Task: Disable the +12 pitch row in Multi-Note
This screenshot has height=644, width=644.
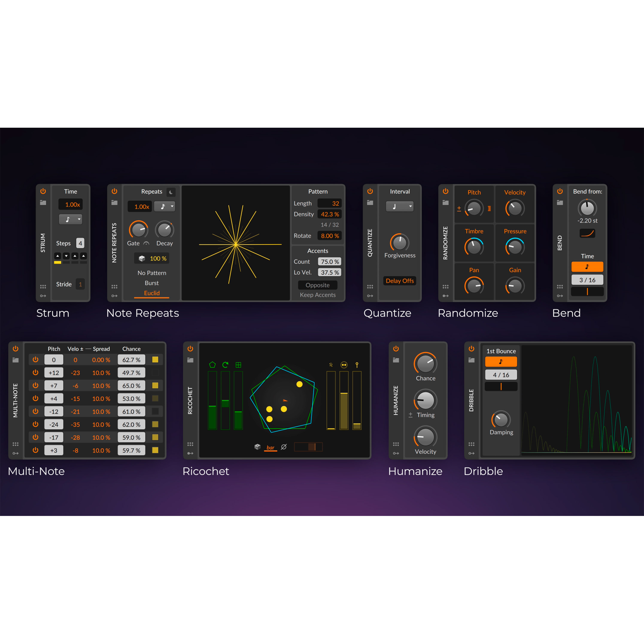Action: click(x=35, y=373)
